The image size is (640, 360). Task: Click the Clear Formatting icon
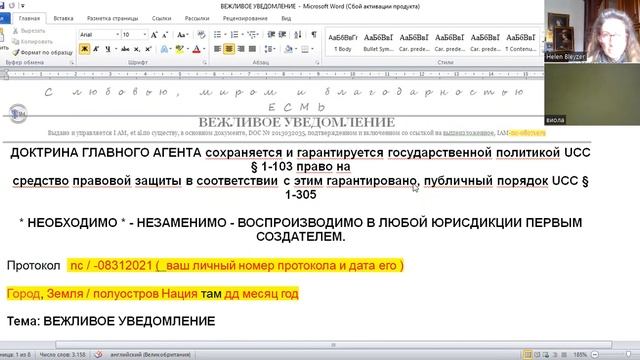tap(201, 35)
